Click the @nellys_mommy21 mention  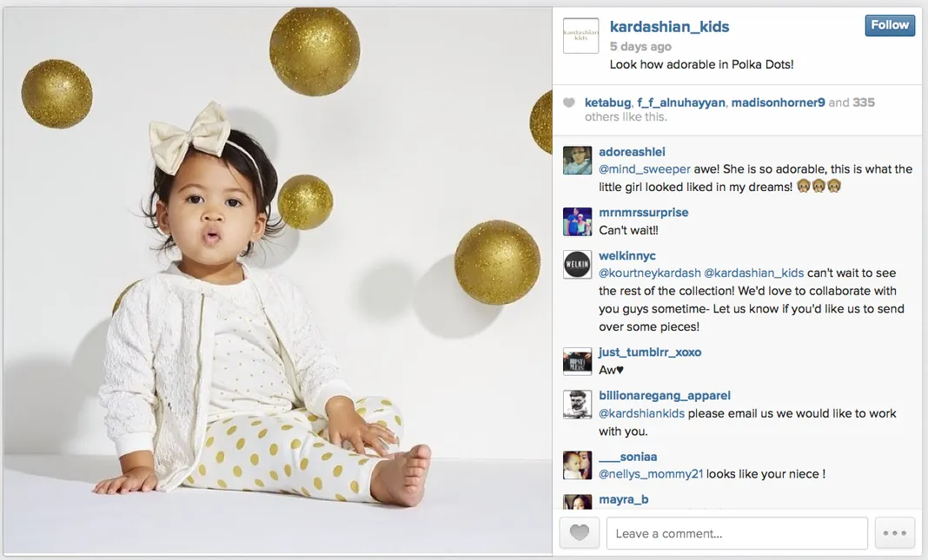click(x=651, y=474)
